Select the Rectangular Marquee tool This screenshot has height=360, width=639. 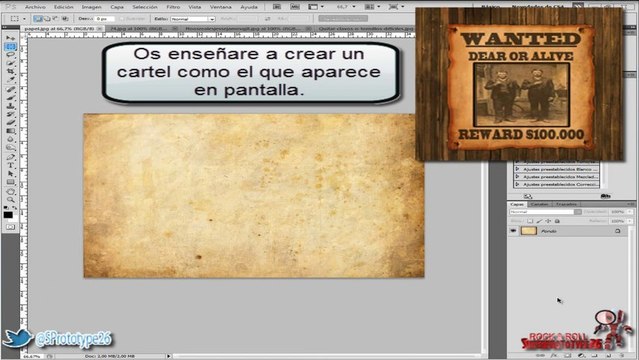[10, 46]
